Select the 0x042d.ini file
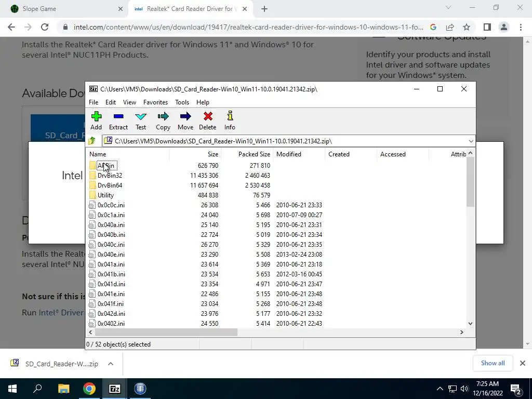The width and height of the screenshot is (532, 399). tap(111, 313)
